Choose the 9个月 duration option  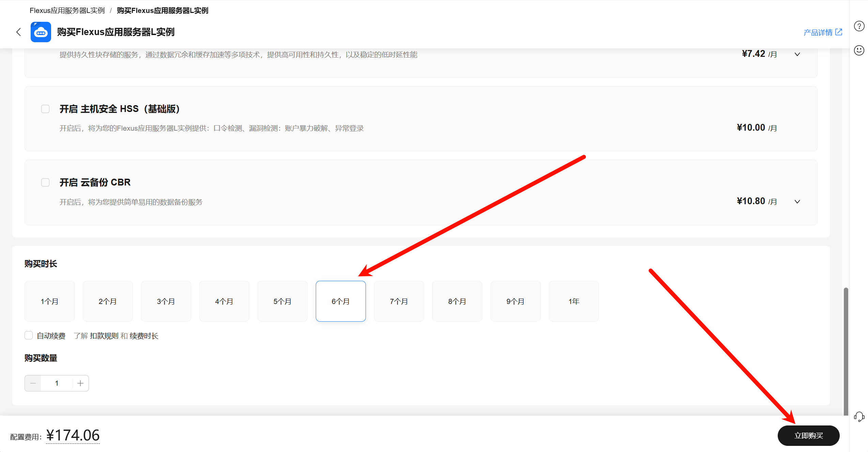click(x=515, y=301)
